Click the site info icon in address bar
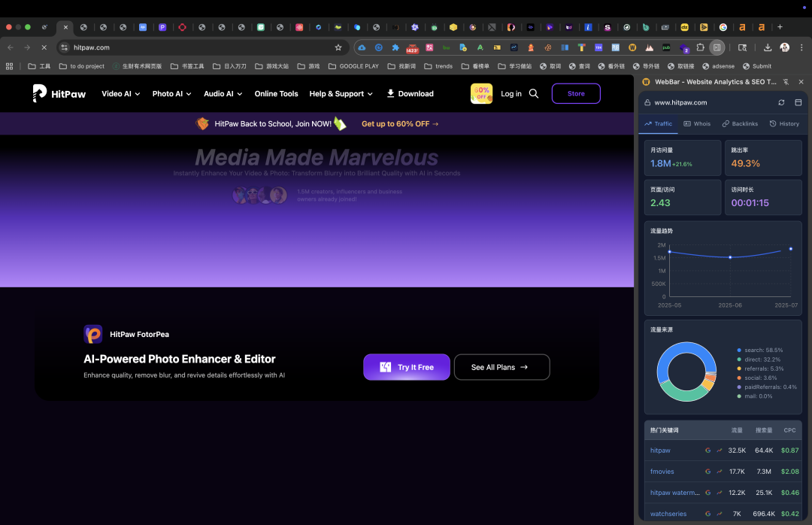Viewport: 812px width, 525px height. pyautogui.click(x=64, y=47)
